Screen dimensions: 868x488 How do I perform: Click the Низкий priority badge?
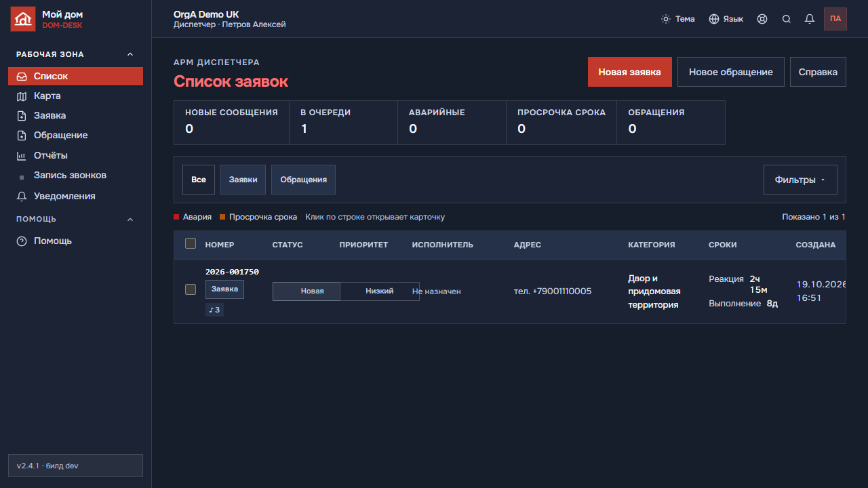(380, 291)
